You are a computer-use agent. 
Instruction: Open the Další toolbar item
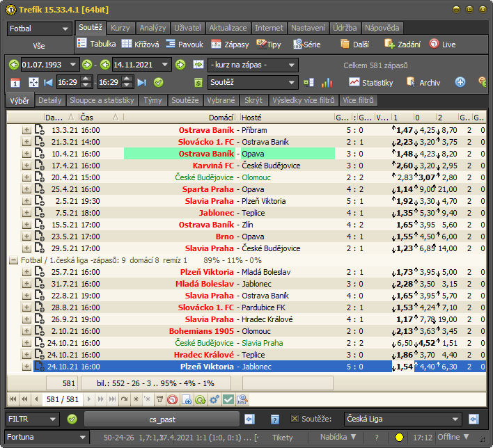(354, 44)
